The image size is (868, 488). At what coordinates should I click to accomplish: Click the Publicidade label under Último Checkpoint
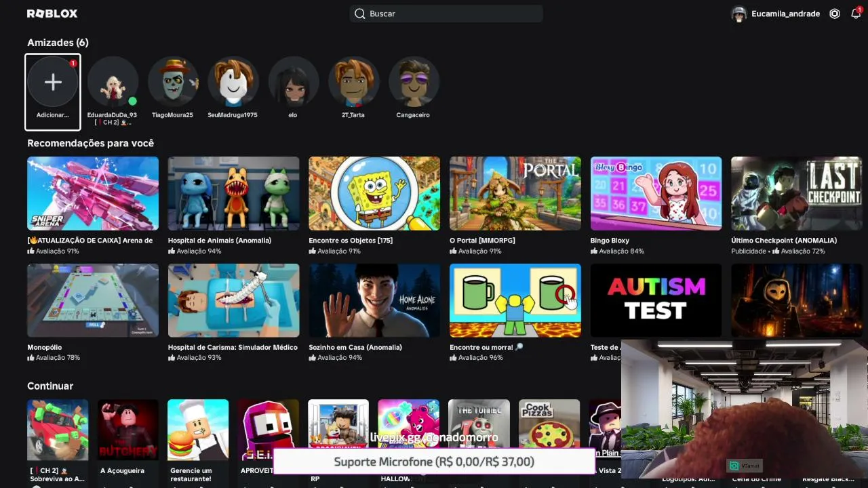pyautogui.click(x=749, y=251)
